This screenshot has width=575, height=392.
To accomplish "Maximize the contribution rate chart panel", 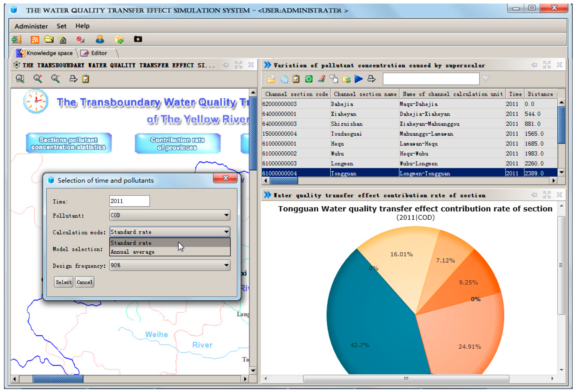I will pyautogui.click(x=547, y=195).
